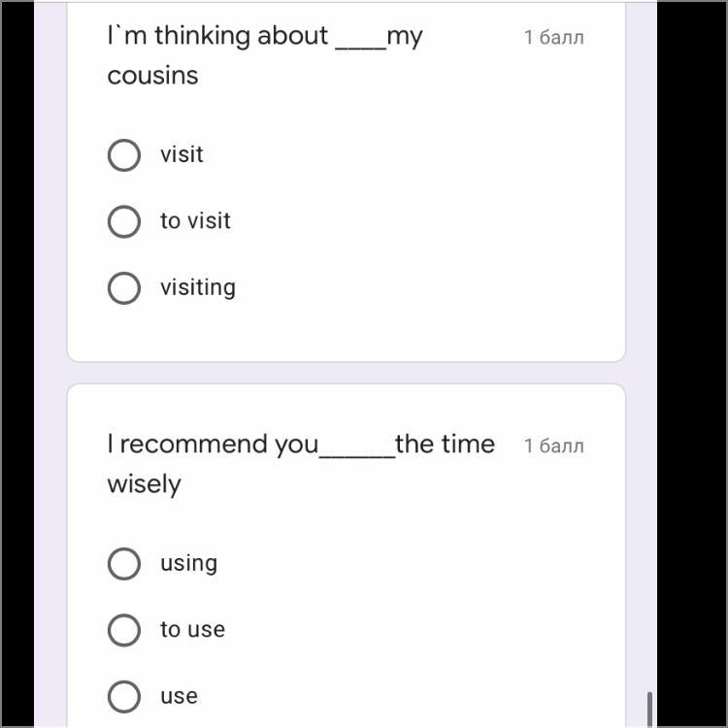Click the "using" answer label text
This screenshot has width=728, height=728.
[x=188, y=563]
